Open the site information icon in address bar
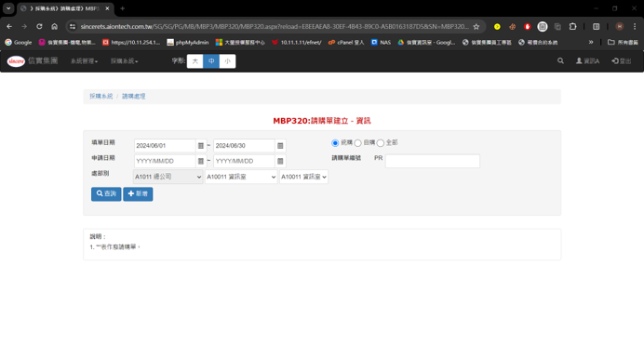This screenshot has width=644, height=345. pyautogui.click(x=73, y=27)
